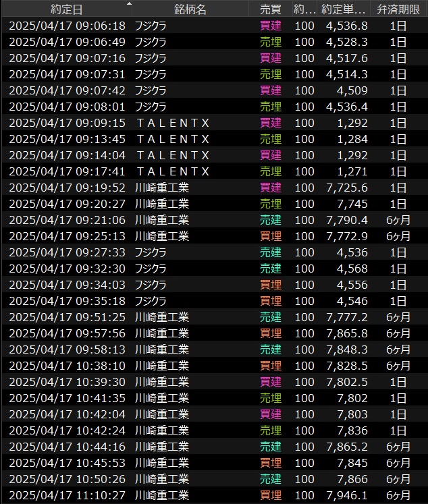This screenshot has height=504, width=428.
Task: Click the 売買 column header
Action: [271, 9]
